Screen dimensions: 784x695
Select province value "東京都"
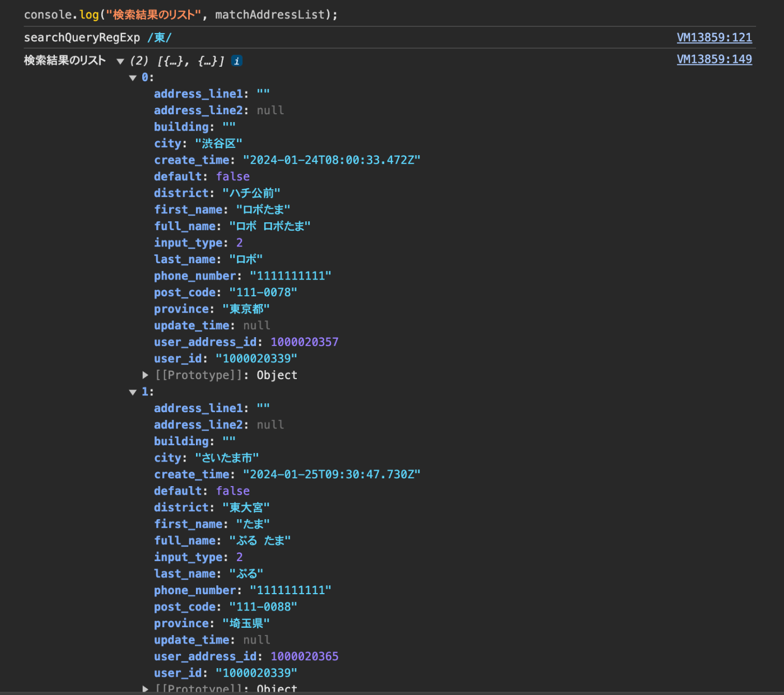point(246,309)
